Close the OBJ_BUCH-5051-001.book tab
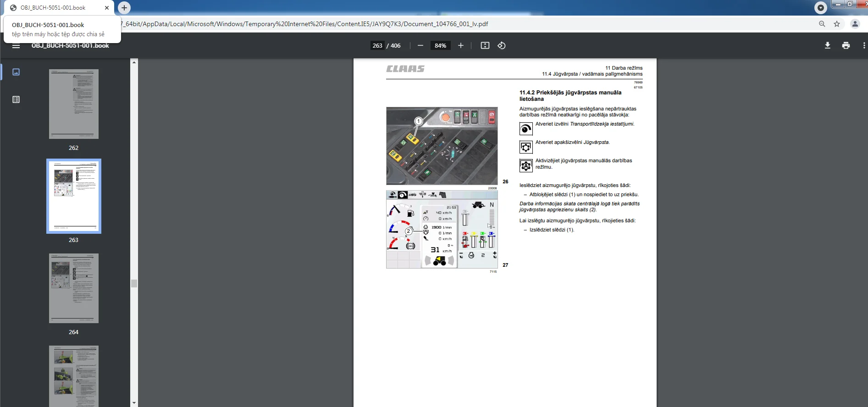868x407 pixels. coord(107,8)
